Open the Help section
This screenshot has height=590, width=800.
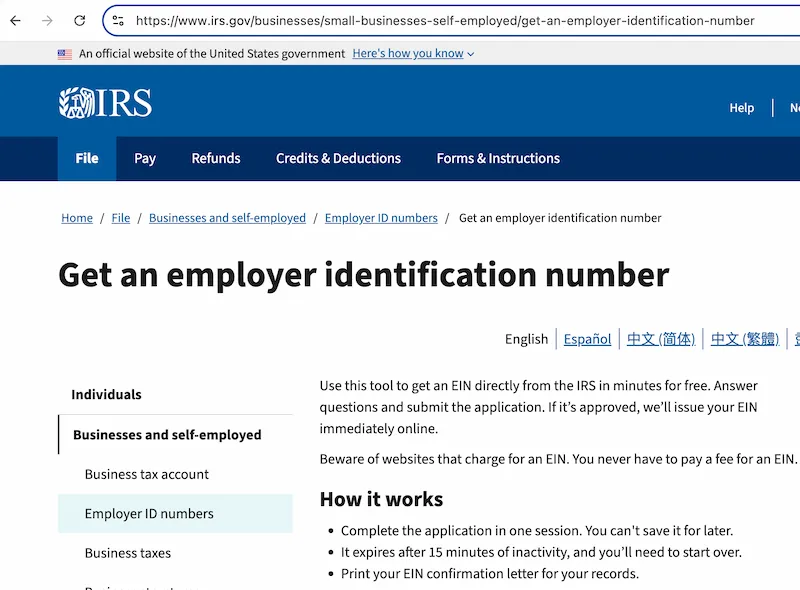[741, 107]
